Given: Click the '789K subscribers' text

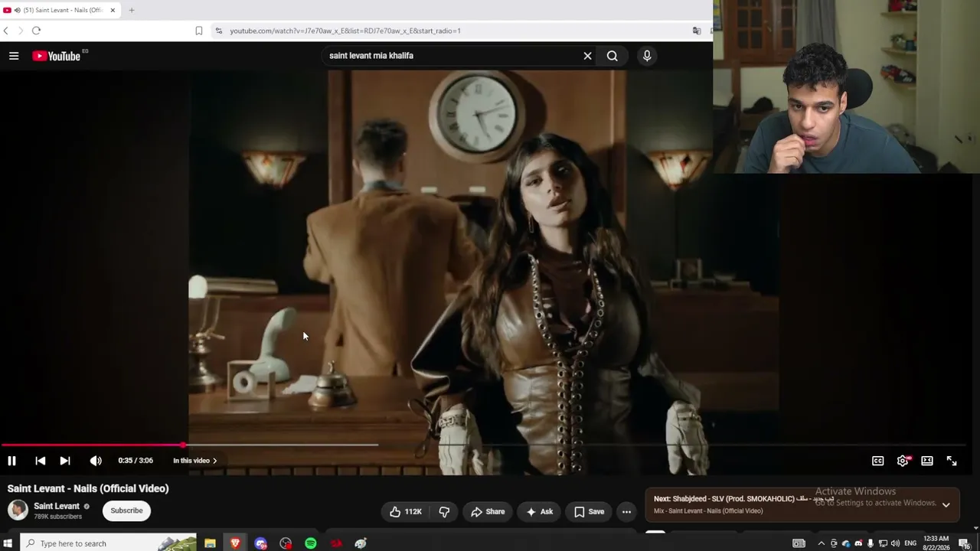Looking at the screenshot, I should coord(57,517).
